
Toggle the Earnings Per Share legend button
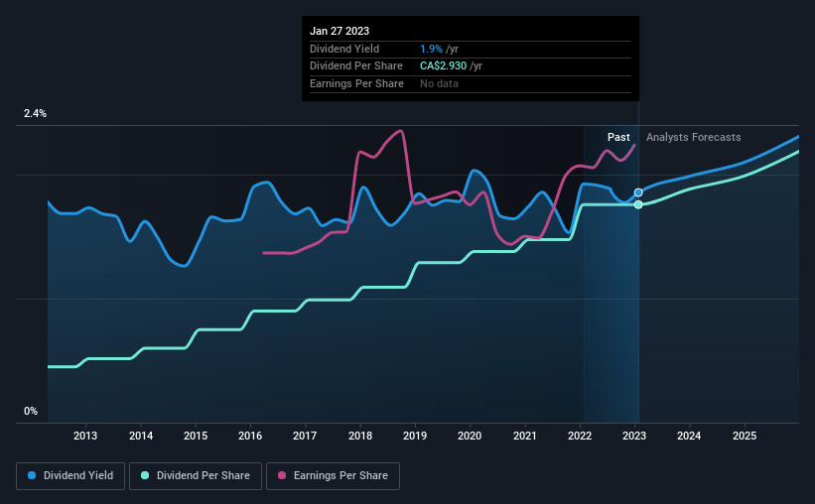pyautogui.click(x=333, y=476)
